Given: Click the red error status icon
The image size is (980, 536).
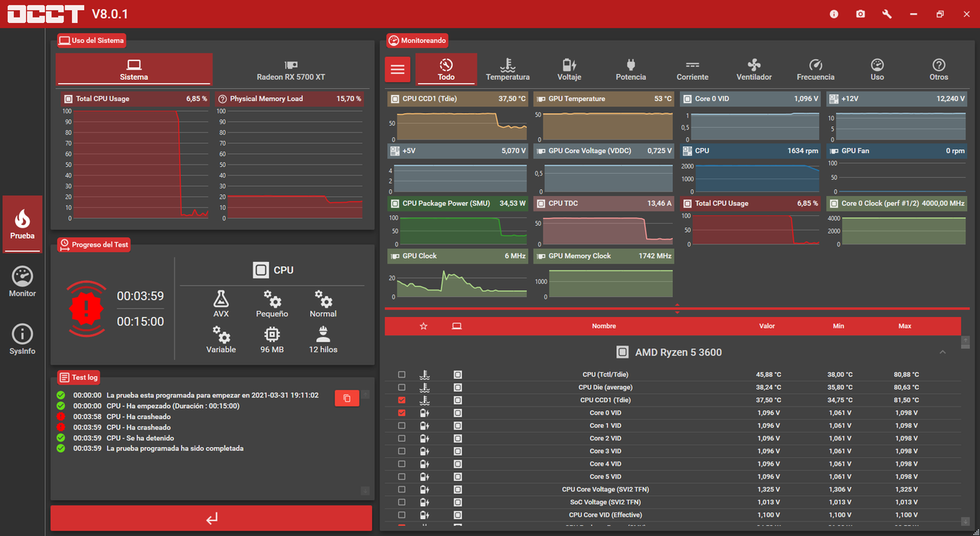Looking at the screenshot, I should (x=86, y=309).
